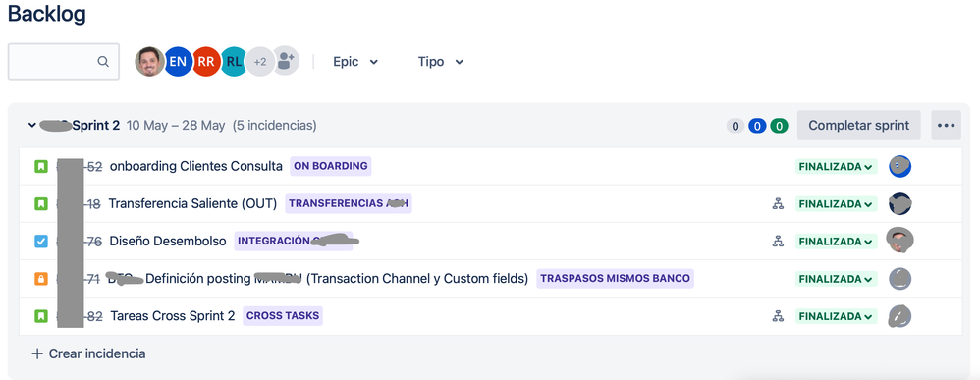980x380 pixels.
Task: Open FINALIZADA status of Transferencia Saliente
Action: 836,204
